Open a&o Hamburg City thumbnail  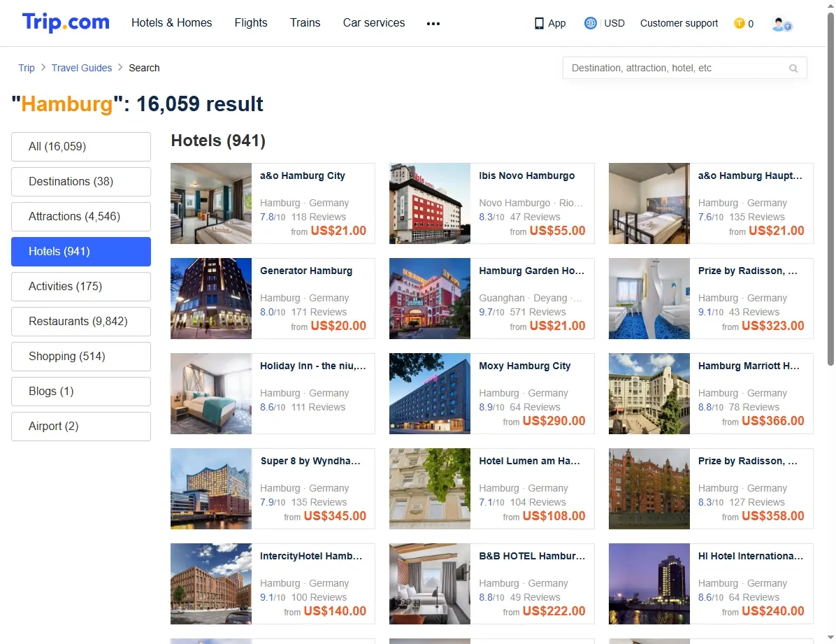[211, 203]
